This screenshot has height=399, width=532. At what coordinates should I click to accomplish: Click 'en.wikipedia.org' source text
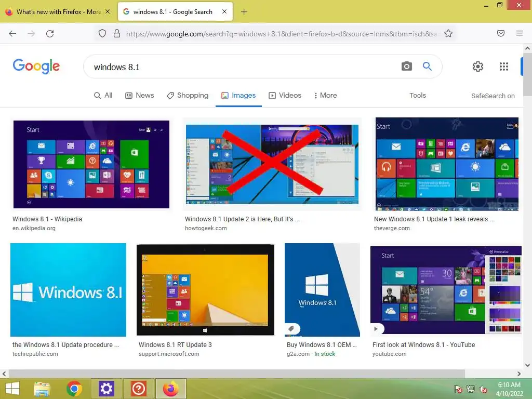pyautogui.click(x=34, y=229)
